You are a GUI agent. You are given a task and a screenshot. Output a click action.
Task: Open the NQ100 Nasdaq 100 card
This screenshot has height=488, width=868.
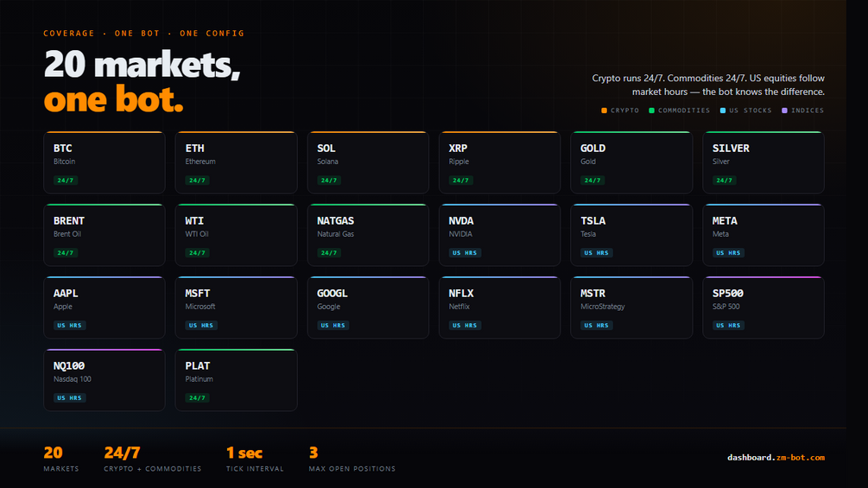tap(104, 380)
